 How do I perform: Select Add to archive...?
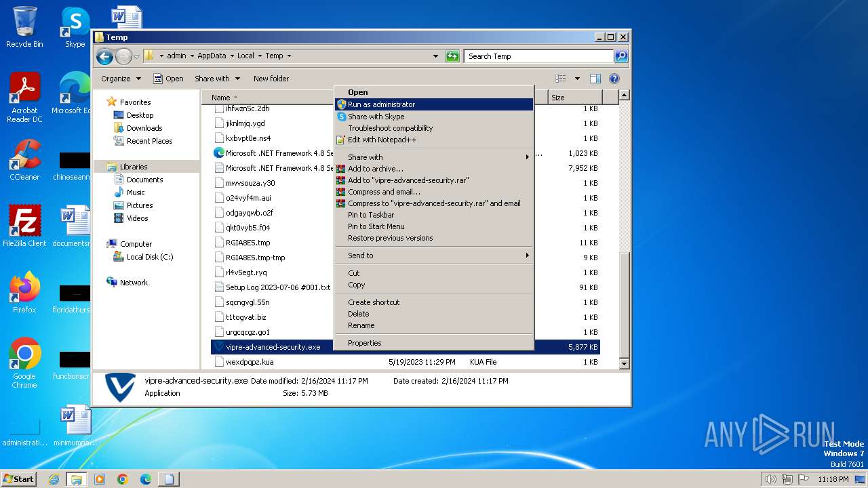[x=434, y=169]
